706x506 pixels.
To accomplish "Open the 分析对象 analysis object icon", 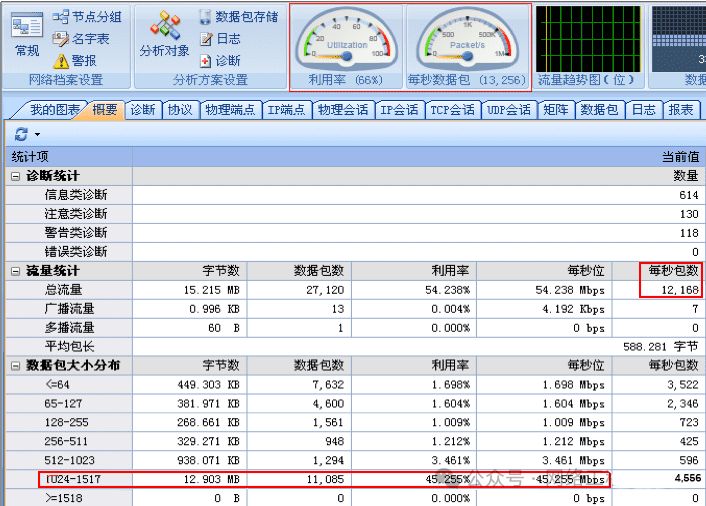I will (x=164, y=34).
